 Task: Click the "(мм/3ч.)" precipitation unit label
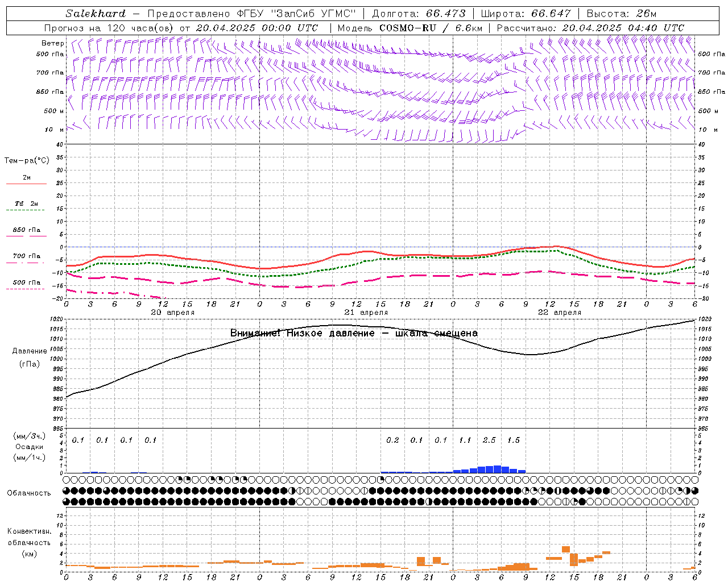point(30,436)
